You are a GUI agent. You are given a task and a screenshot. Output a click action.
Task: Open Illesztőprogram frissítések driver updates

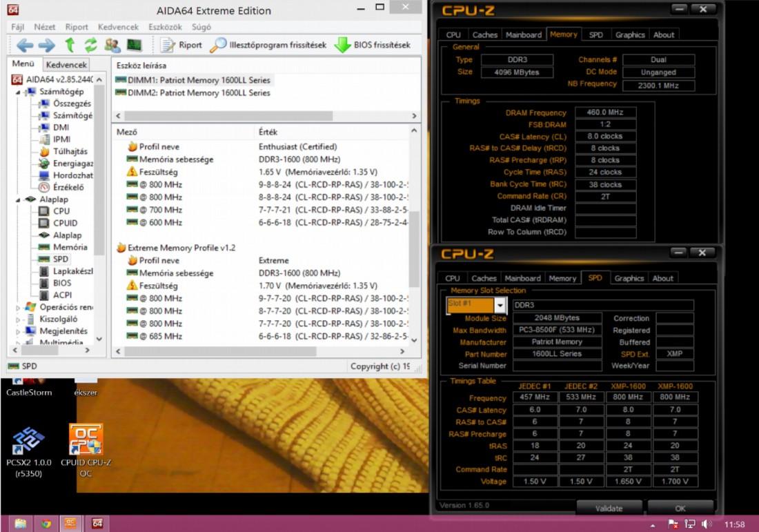click(268, 45)
